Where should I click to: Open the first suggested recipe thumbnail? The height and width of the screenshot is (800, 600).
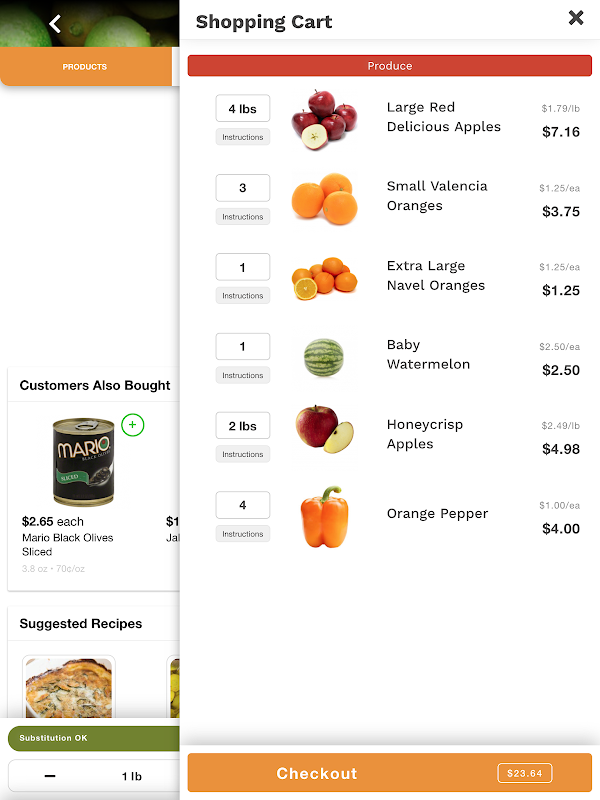click(x=69, y=687)
